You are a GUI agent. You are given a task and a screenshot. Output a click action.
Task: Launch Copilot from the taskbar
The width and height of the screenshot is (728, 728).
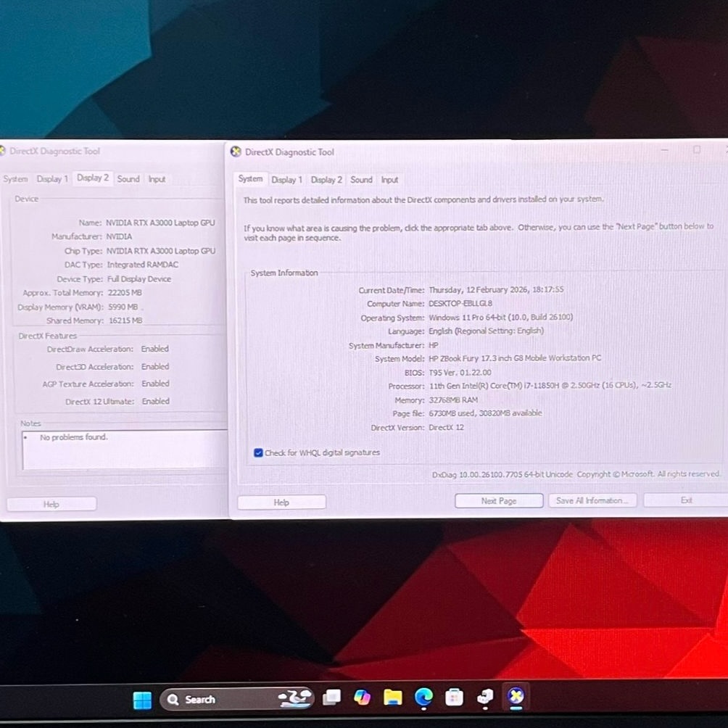tap(362, 698)
